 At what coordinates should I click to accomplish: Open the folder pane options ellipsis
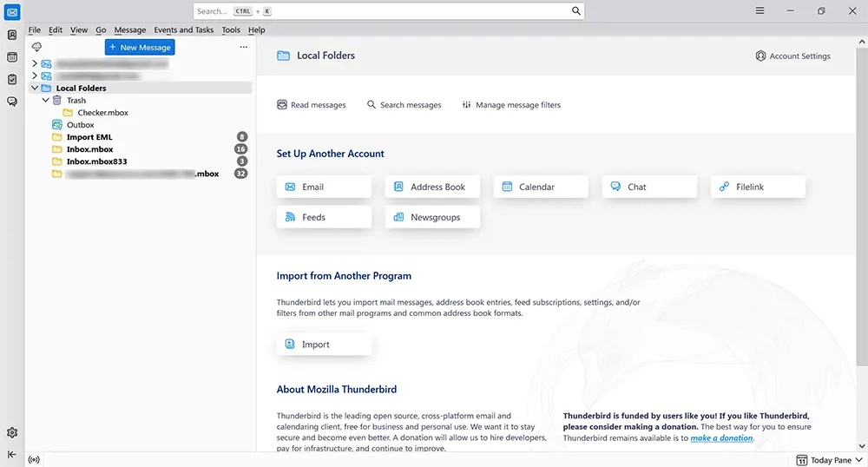click(244, 47)
